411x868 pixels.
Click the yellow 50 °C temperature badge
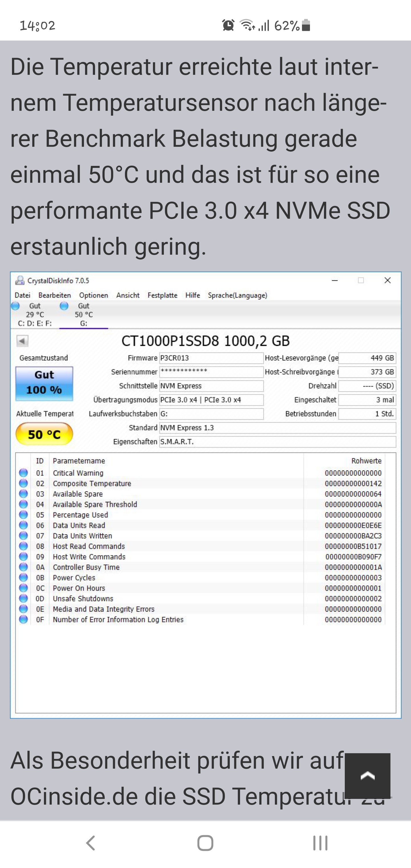pyautogui.click(x=44, y=434)
